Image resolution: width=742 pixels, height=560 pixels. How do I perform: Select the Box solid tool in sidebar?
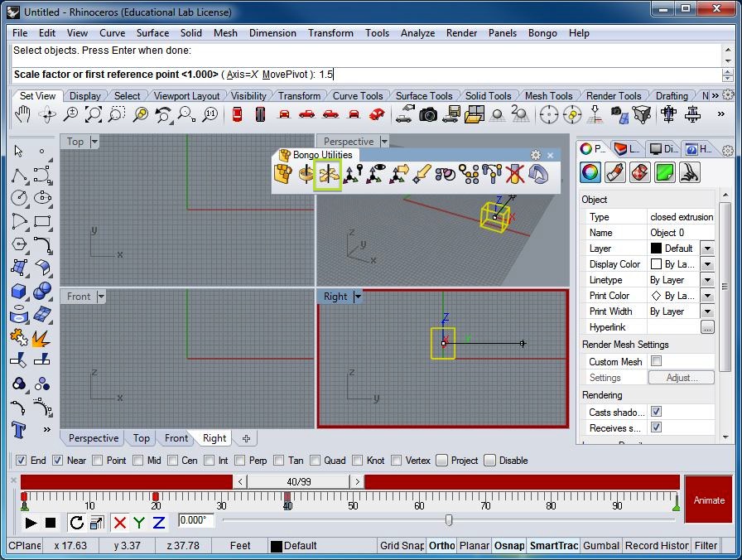(x=18, y=291)
